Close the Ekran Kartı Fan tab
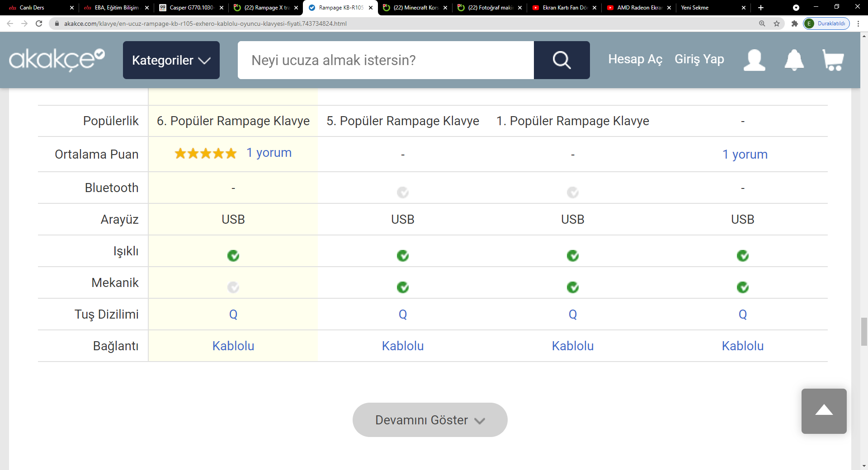This screenshot has height=470, width=868. tap(594, 8)
